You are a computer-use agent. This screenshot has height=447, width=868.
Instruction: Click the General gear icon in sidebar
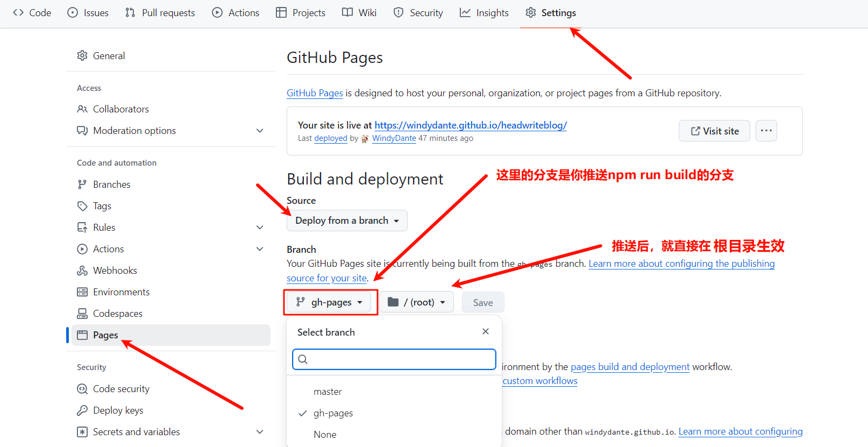82,55
